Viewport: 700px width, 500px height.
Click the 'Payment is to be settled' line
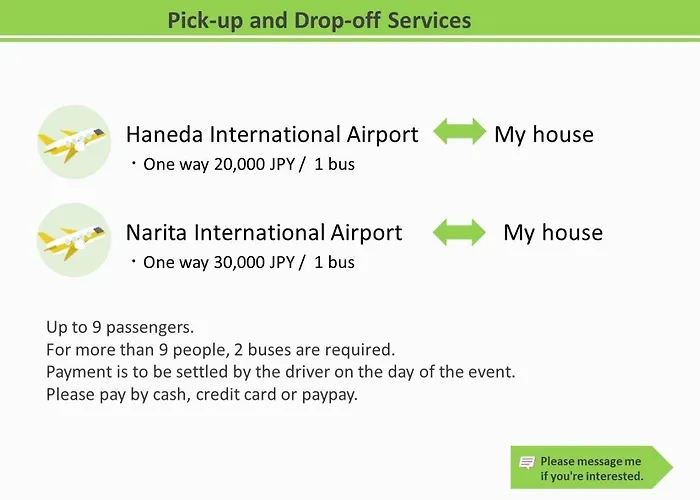click(280, 372)
